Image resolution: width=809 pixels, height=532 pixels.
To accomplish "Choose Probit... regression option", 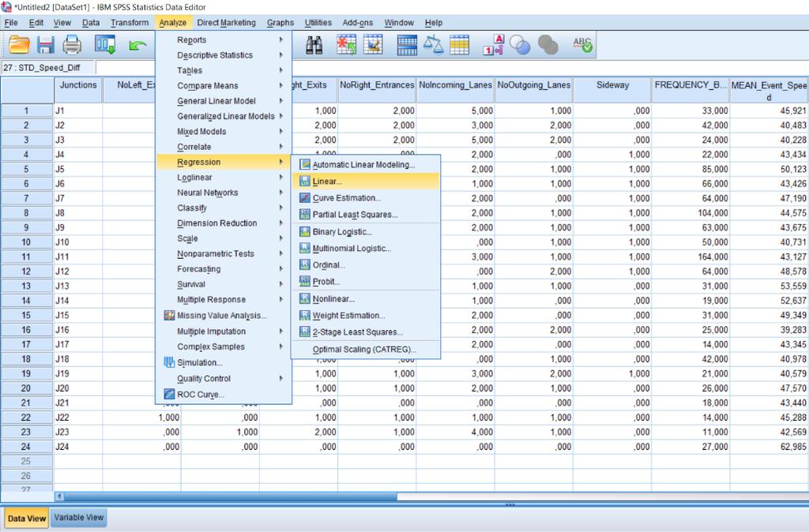I will 366,282.
